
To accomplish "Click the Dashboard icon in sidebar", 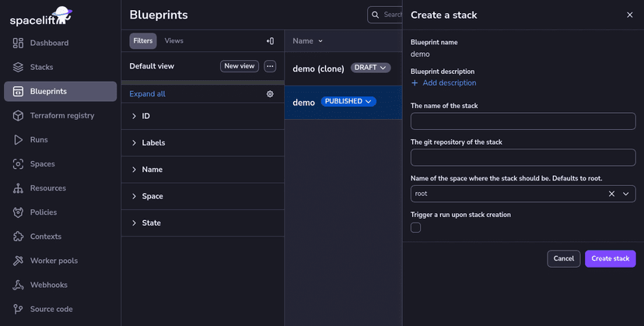I will [18, 43].
